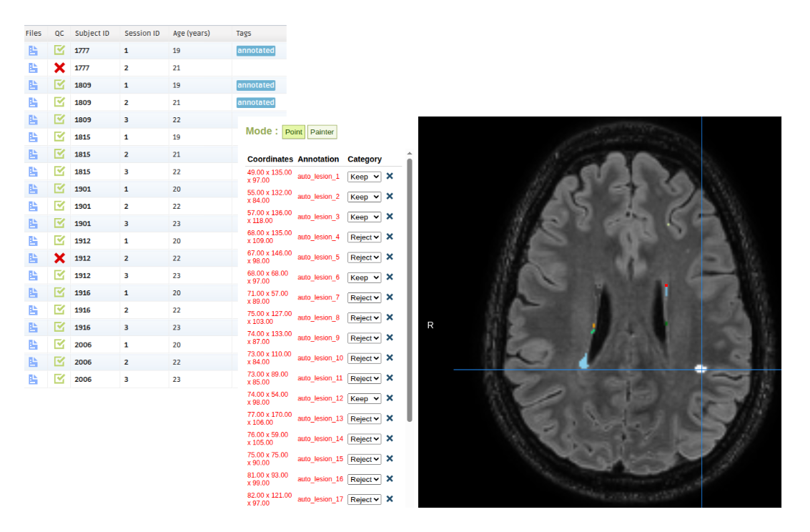Screen dimensions: 810x532
Task: Select coordinates 49.00 x 135.00 x 97.00
Action: [x=269, y=176]
